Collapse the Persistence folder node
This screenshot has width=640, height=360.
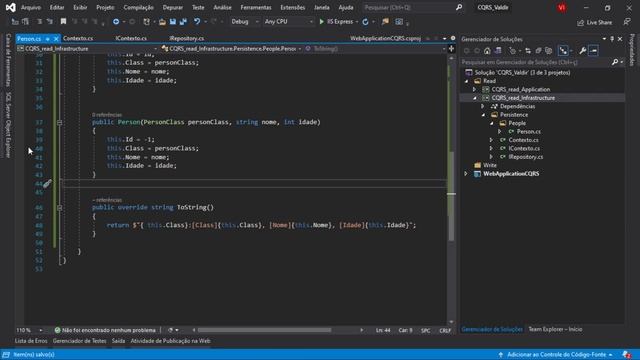pyautogui.click(x=483, y=115)
